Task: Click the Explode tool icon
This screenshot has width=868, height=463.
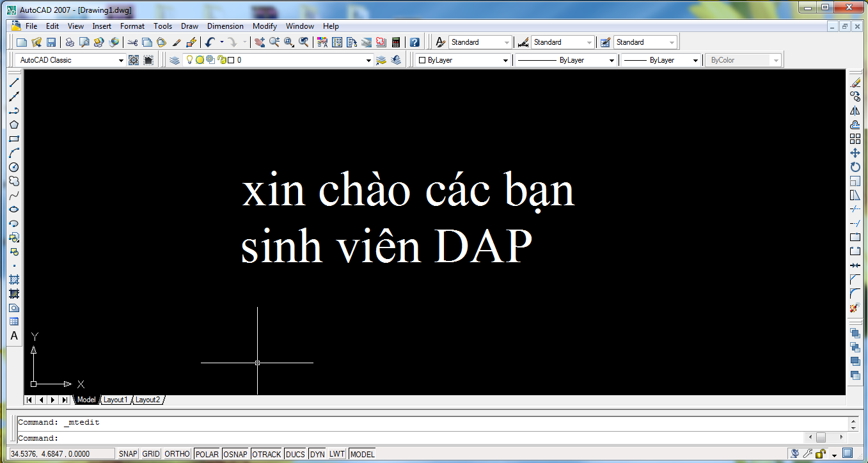Action: 855,308
